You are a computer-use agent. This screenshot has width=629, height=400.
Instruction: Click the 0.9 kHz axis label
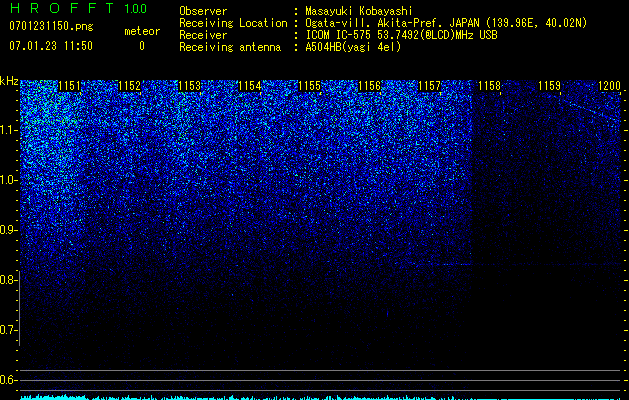tap(9, 230)
